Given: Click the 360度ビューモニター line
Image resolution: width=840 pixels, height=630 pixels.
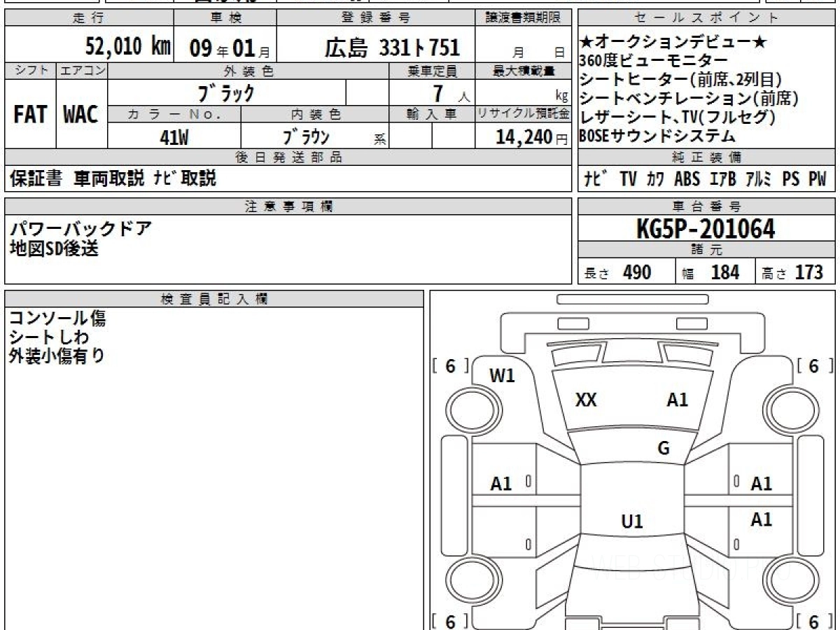Looking at the screenshot, I should click(653, 62).
